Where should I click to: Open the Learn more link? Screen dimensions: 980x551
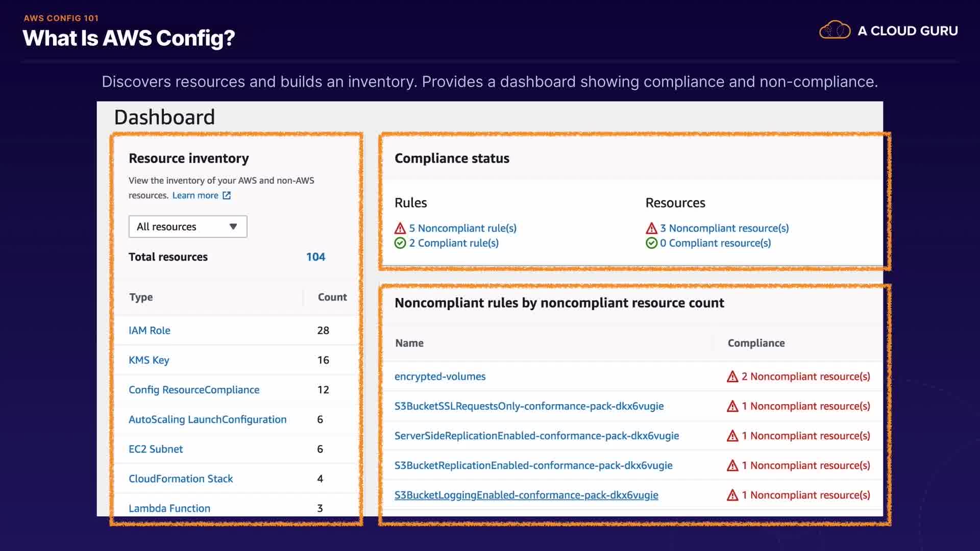tap(195, 195)
